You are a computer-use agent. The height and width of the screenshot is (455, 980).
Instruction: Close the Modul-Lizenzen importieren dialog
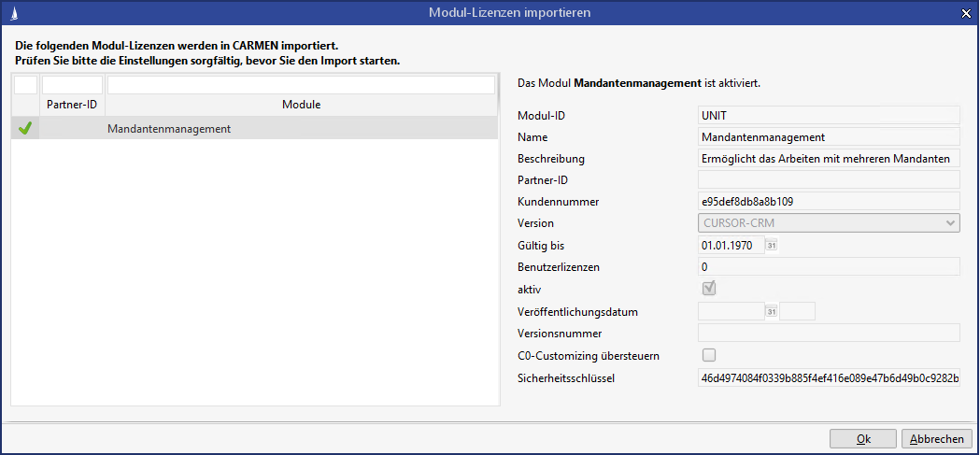point(966,12)
